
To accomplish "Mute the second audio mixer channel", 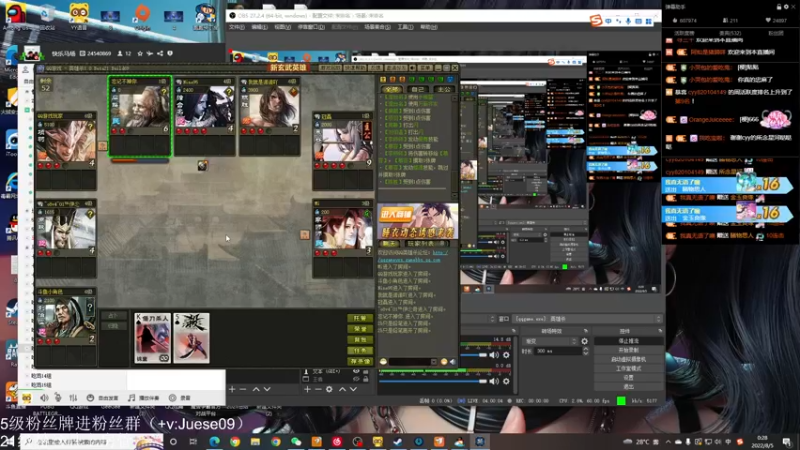I will pos(494,381).
